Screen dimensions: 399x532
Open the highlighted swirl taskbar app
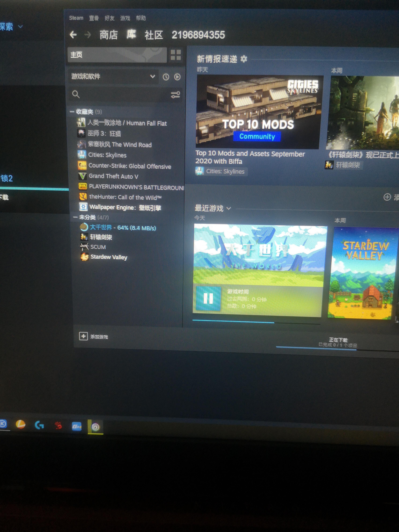95,427
